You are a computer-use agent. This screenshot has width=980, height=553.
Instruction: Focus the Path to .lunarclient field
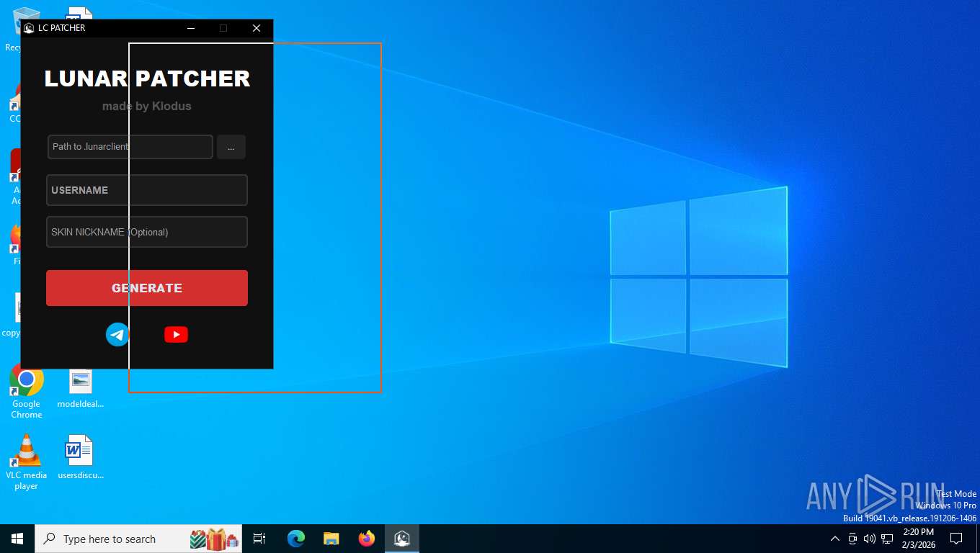click(x=130, y=147)
